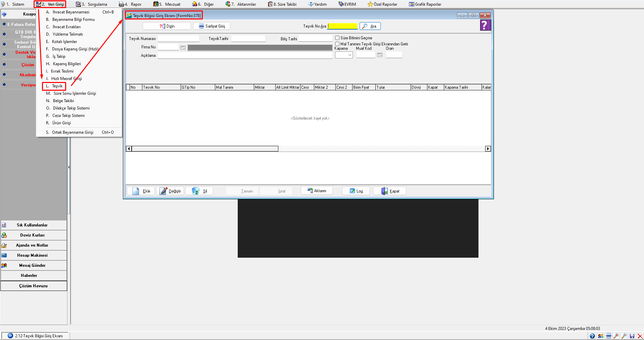Open the 7. Aktarımlar menu

point(241,4)
